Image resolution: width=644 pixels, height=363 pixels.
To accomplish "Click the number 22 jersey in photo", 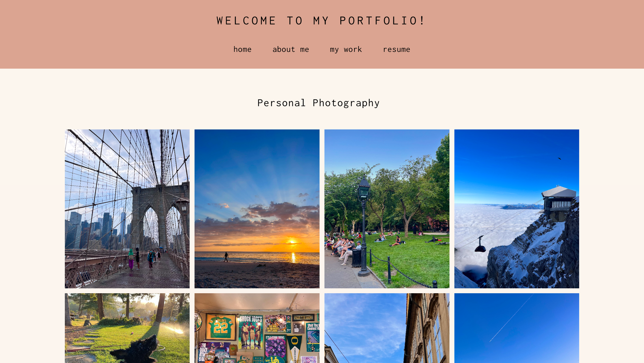I will (221, 327).
